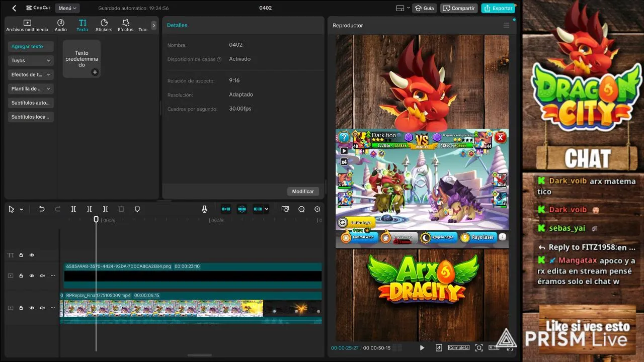The image size is (644, 362).
Task: Open Archivos multimedia panel
Action: click(x=27, y=25)
